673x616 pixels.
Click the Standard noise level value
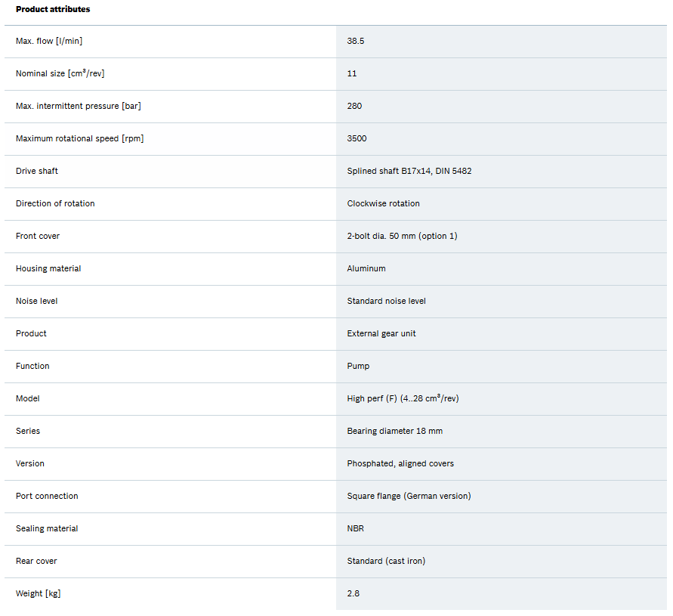click(x=386, y=301)
